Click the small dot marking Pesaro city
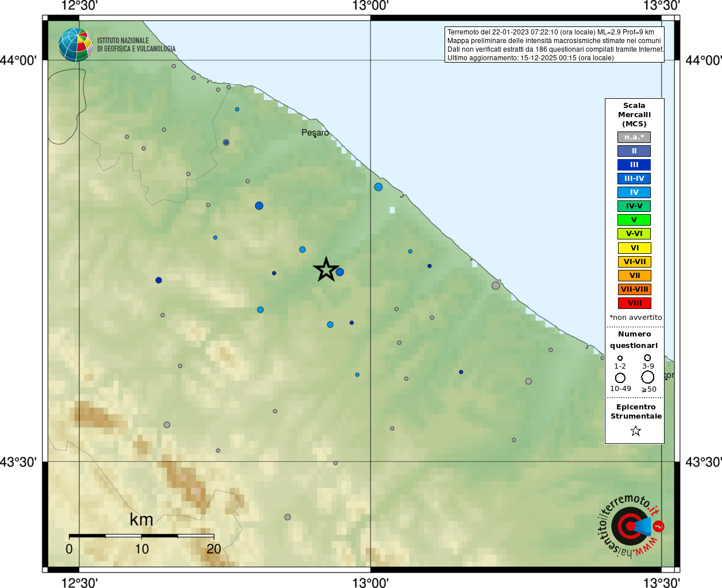The height and width of the screenshot is (588, 722). tap(315, 137)
